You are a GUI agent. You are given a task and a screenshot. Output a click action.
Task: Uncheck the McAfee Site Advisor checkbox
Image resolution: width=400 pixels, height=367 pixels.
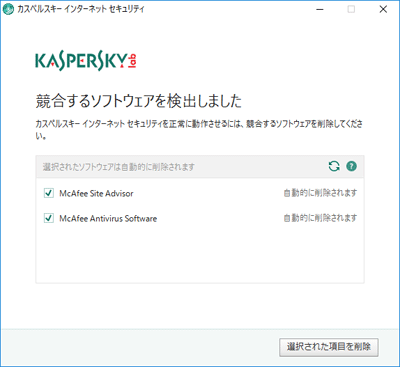pyautogui.click(x=49, y=193)
